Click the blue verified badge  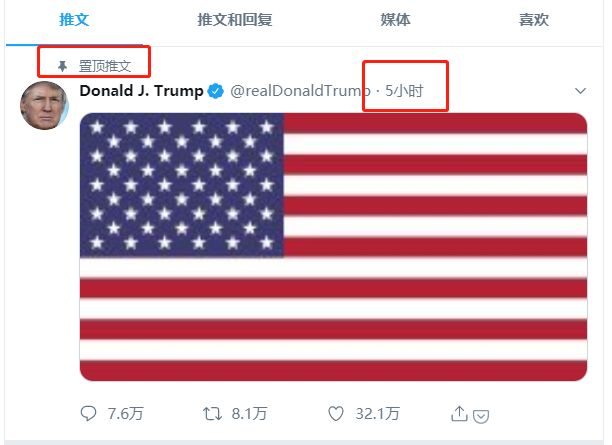pyautogui.click(x=215, y=91)
